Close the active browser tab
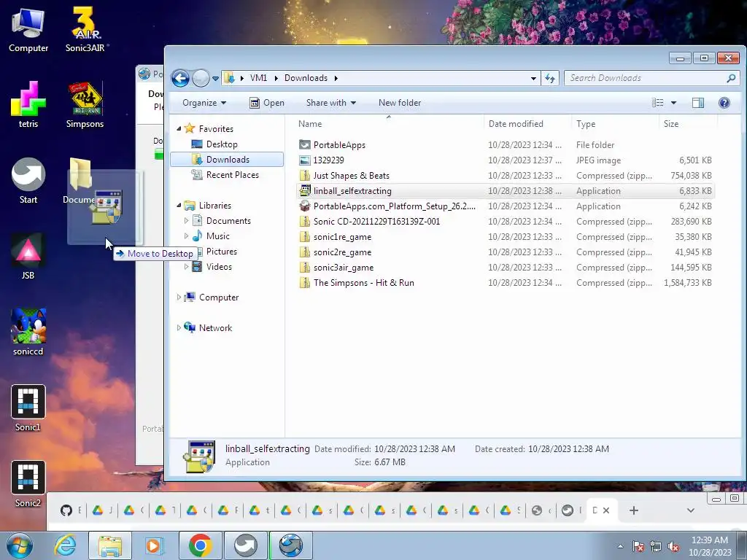 [606, 510]
